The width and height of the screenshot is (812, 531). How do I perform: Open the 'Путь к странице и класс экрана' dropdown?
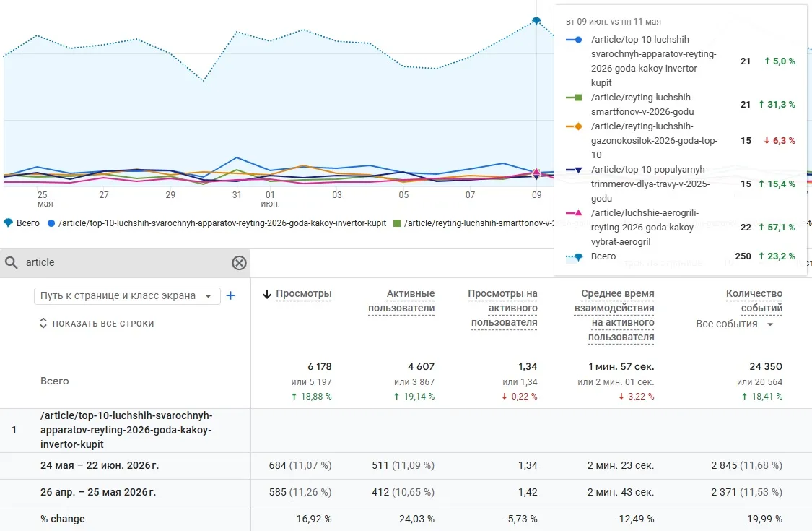point(127,295)
